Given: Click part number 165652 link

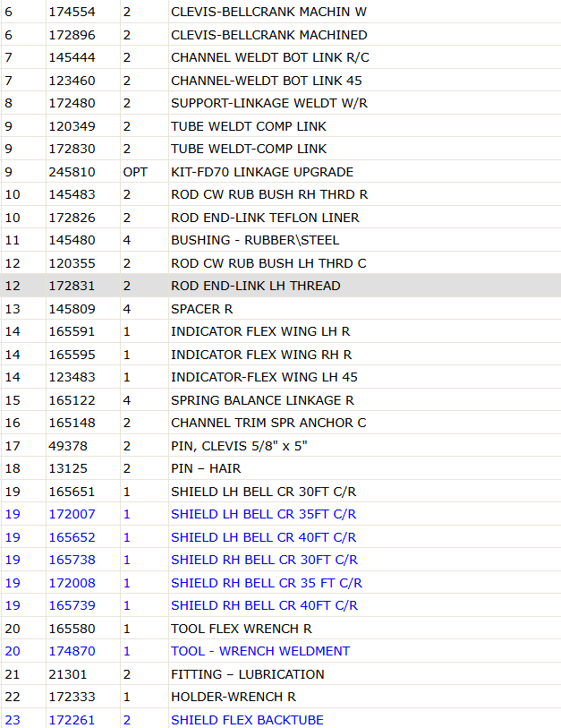Looking at the screenshot, I should pos(72,537).
